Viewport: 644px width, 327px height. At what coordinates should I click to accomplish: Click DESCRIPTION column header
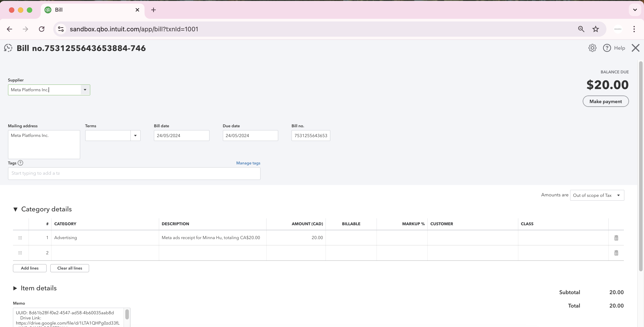click(x=175, y=224)
